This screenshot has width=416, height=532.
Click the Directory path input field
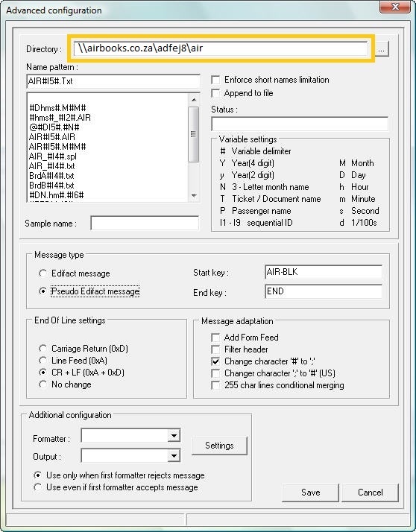[221, 48]
